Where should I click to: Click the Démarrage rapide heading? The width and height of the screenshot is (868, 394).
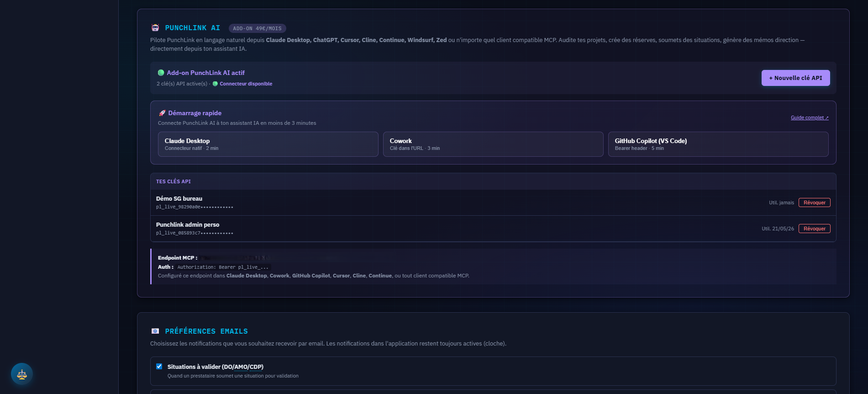[x=195, y=113]
